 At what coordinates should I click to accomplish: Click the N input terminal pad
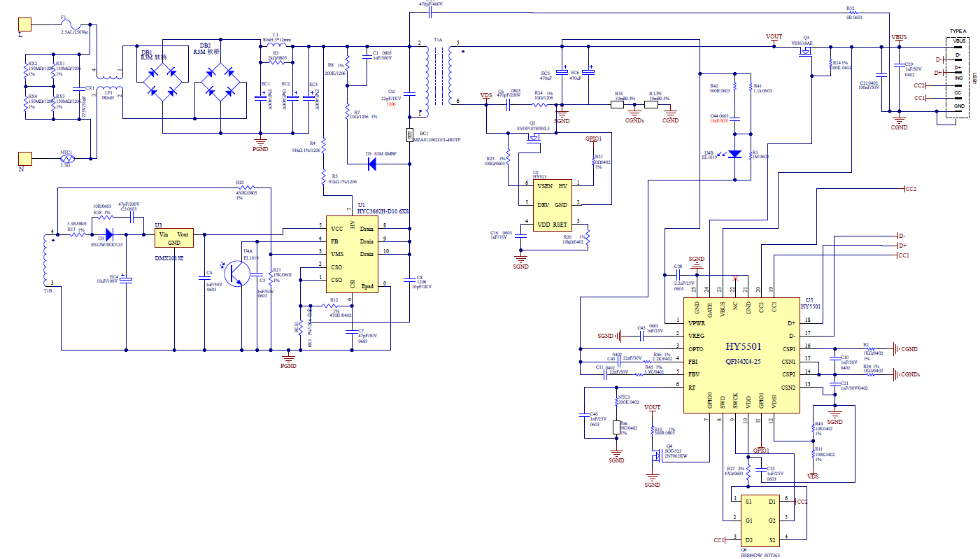[24, 159]
